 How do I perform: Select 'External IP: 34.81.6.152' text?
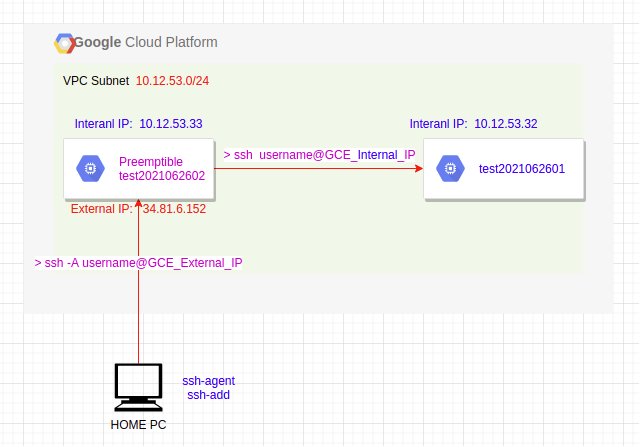(x=139, y=209)
